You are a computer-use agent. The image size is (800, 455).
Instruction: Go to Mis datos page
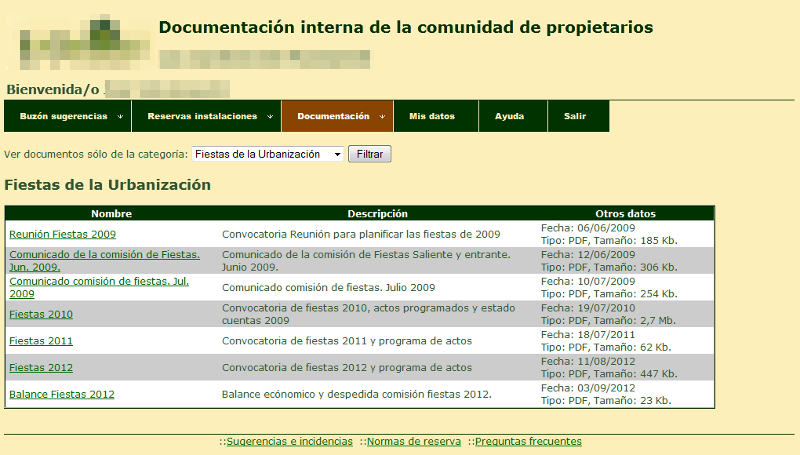(x=432, y=116)
